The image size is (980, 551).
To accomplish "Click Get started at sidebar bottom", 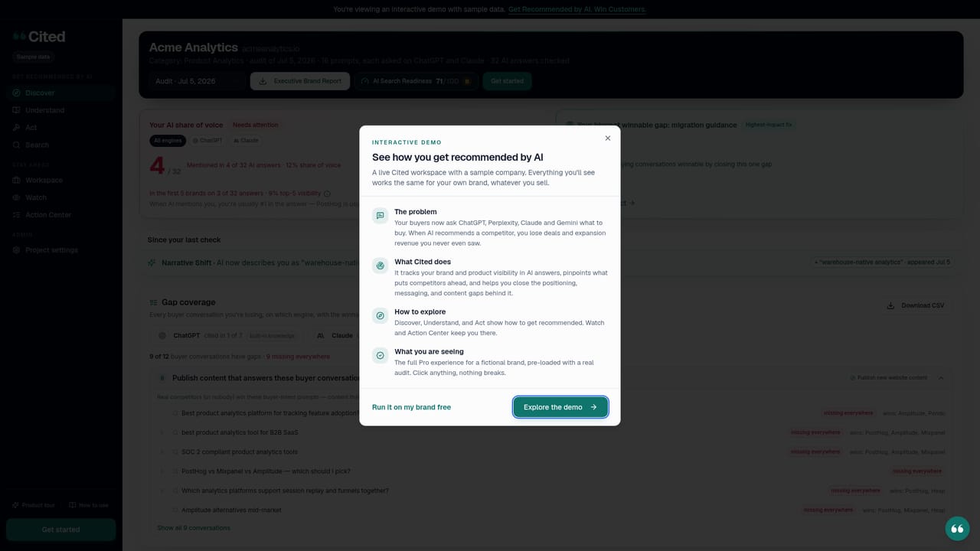I will tap(60, 530).
